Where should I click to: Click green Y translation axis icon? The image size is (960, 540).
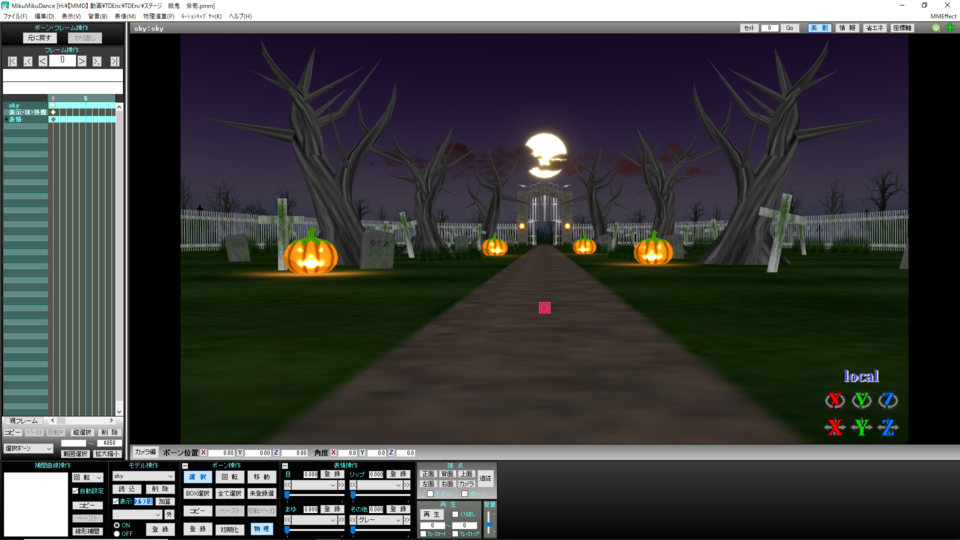pos(861,427)
